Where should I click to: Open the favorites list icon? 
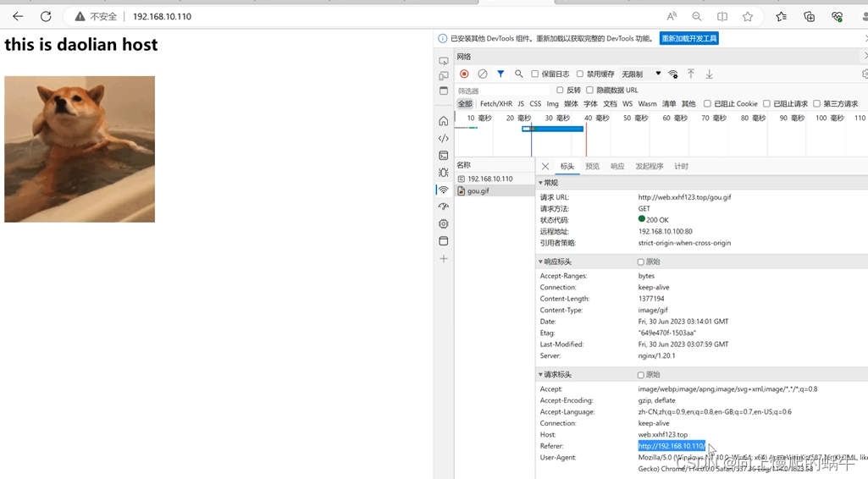[x=781, y=17]
